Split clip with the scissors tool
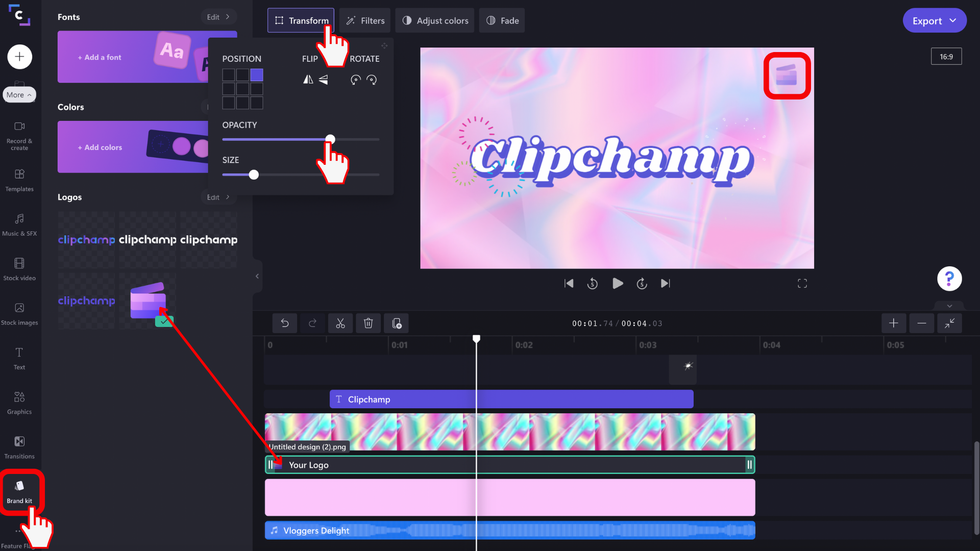Viewport: 980px width, 551px height. tap(340, 323)
